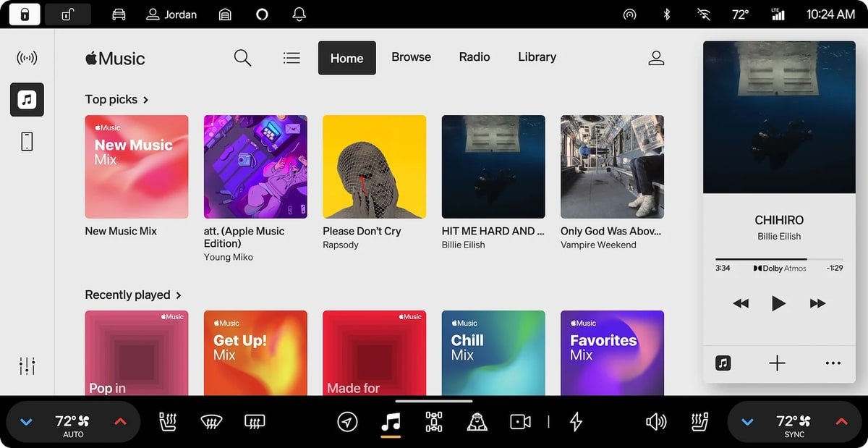Tap the LTE signal indicator
Viewport: 868px width, 448px height.
click(x=778, y=14)
